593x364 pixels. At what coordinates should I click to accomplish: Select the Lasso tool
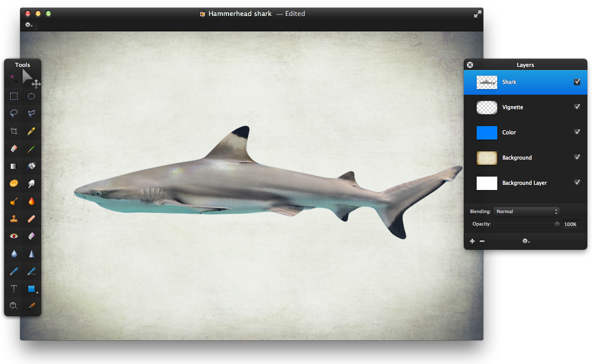click(x=13, y=113)
